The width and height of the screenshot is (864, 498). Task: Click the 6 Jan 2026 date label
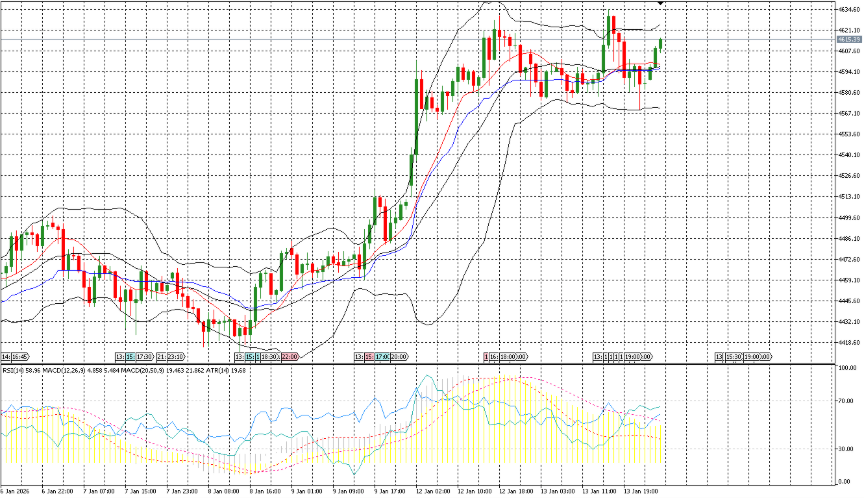(x=19, y=491)
